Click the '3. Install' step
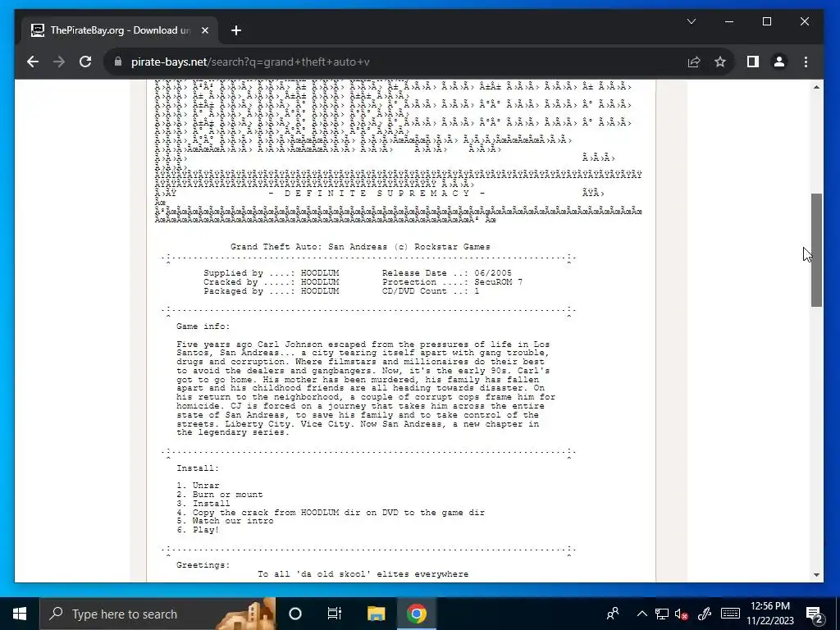The width and height of the screenshot is (840, 630). tap(203, 504)
